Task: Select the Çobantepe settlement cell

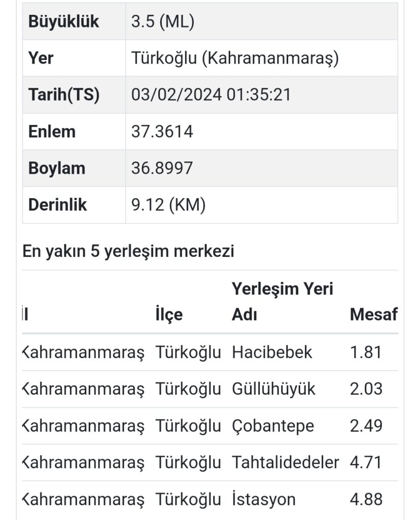Action: (273, 426)
